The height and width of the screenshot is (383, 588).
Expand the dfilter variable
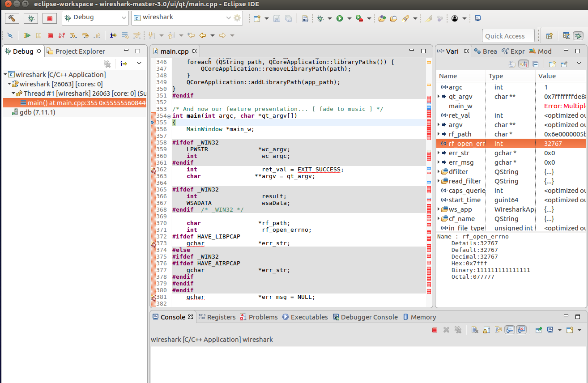(439, 172)
